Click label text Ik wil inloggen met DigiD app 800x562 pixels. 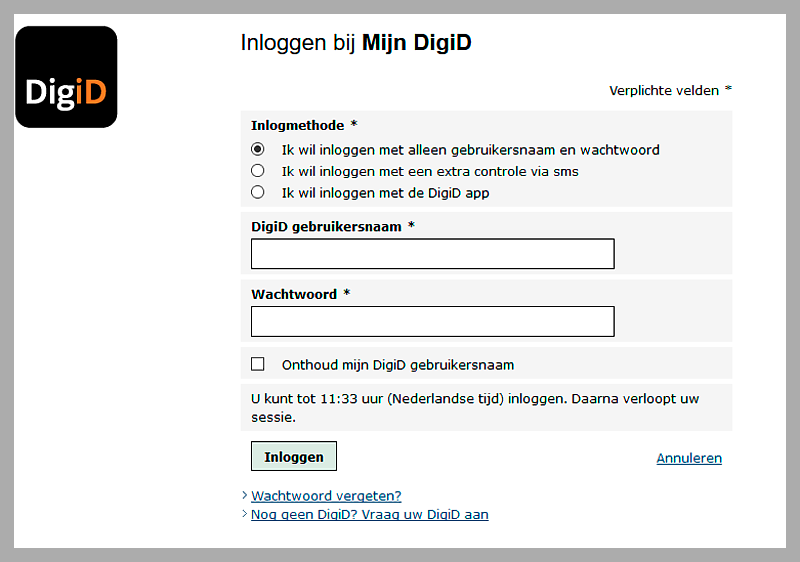[385, 192]
